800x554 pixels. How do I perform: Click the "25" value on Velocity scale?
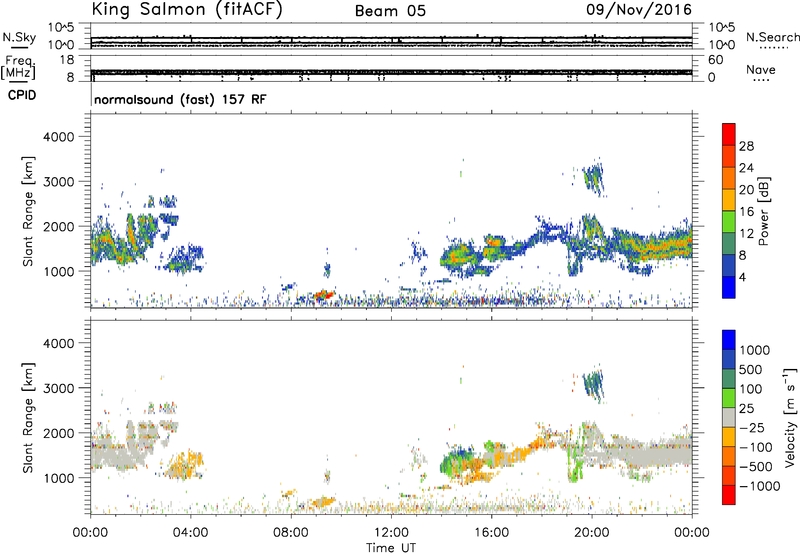click(746, 409)
